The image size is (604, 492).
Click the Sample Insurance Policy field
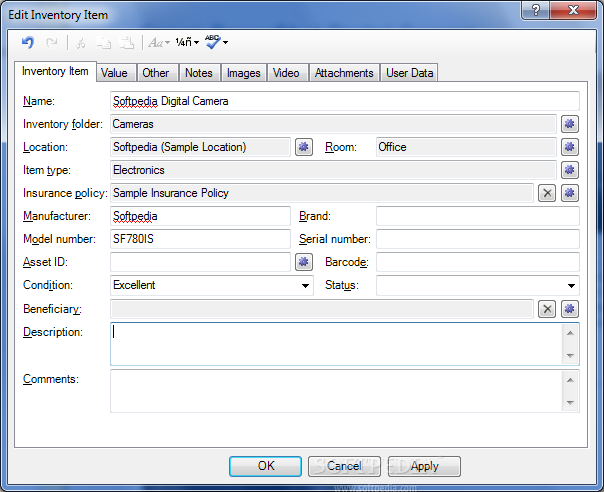[x=322, y=193]
